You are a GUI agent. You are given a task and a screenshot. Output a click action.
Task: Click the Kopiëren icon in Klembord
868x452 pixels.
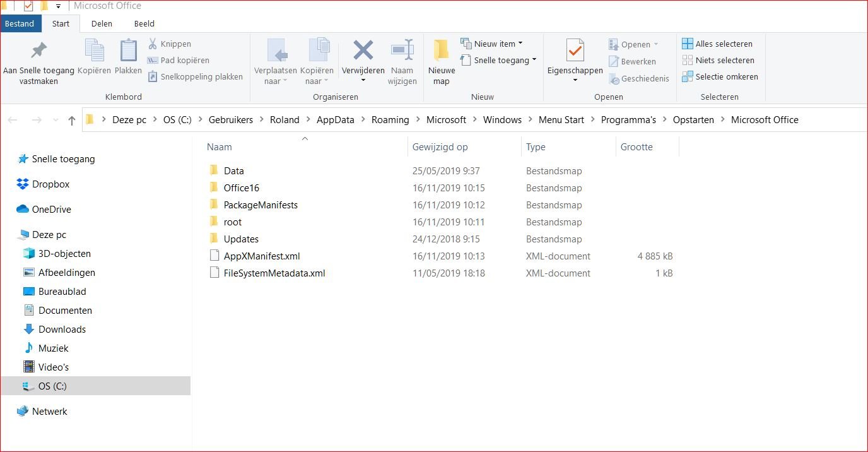pyautogui.click(x=94, y=51)
